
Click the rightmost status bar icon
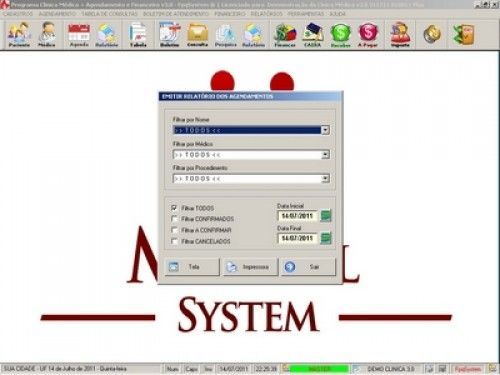(x=492, y=368)
